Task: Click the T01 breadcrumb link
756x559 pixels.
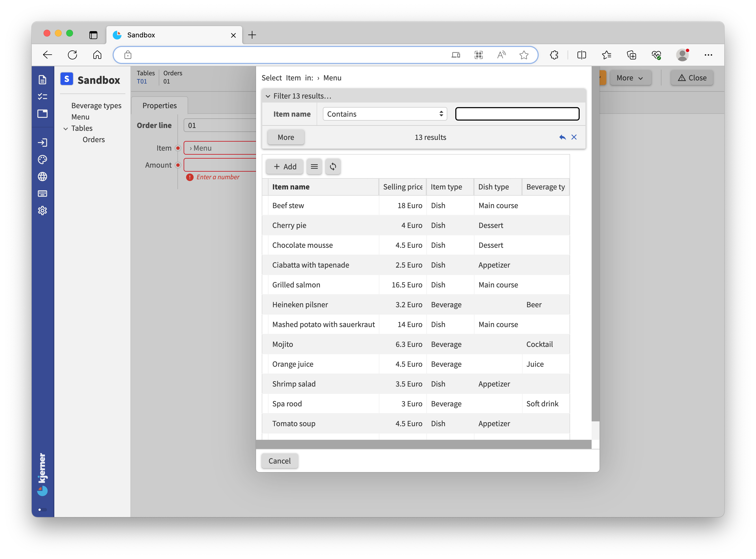Action: [142, 82]
